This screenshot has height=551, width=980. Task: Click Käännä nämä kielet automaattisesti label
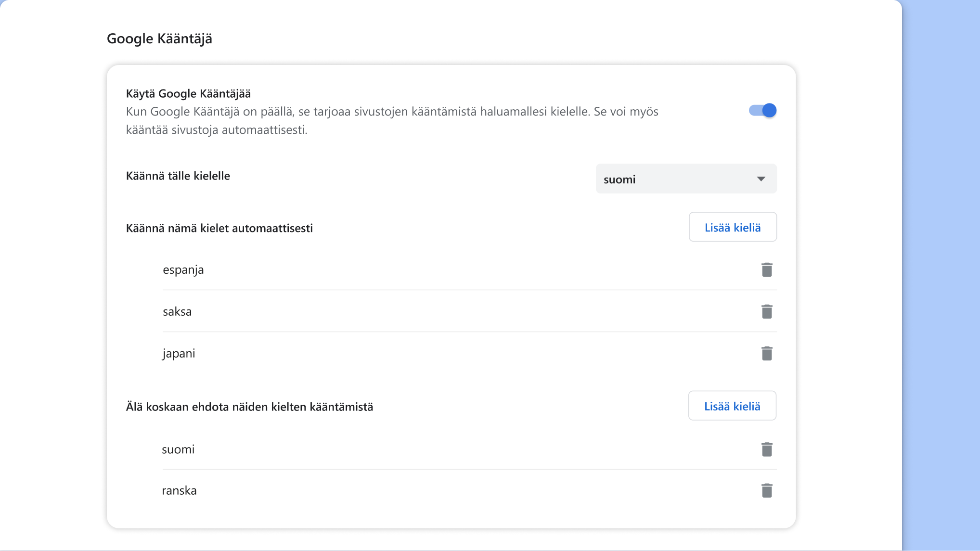click(x=219, y=228)
